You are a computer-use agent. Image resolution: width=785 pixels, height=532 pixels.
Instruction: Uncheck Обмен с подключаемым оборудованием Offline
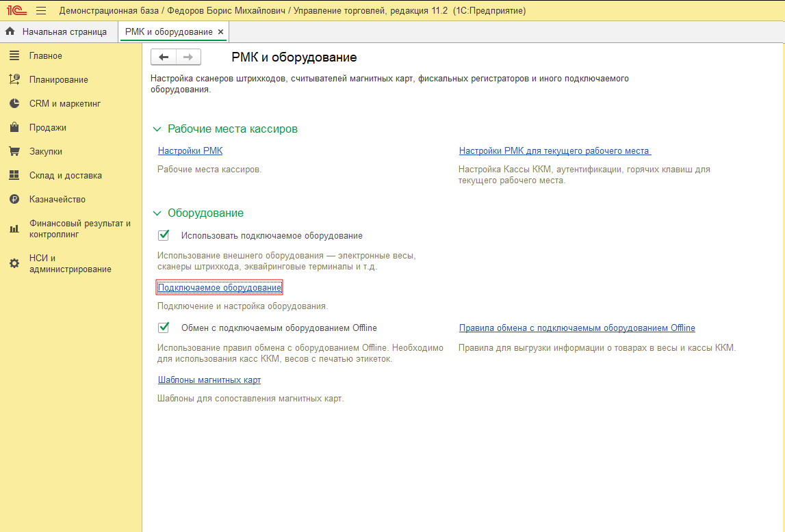tap(164, 328)
